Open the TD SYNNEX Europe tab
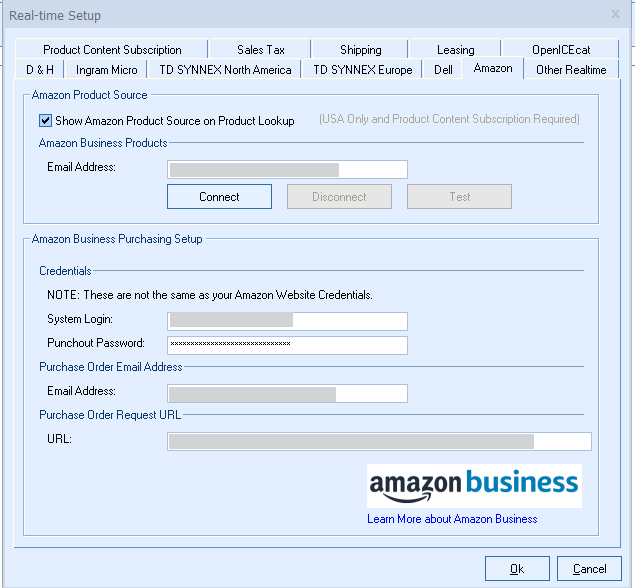This screenshot has width=635, height=588. pyautogui.click(x=362, y=70)
